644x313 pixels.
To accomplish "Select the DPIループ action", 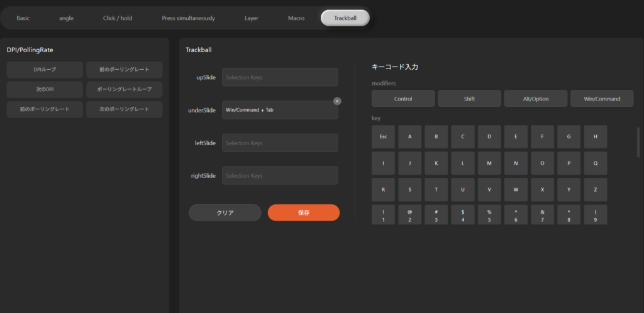I will [45, 70].
